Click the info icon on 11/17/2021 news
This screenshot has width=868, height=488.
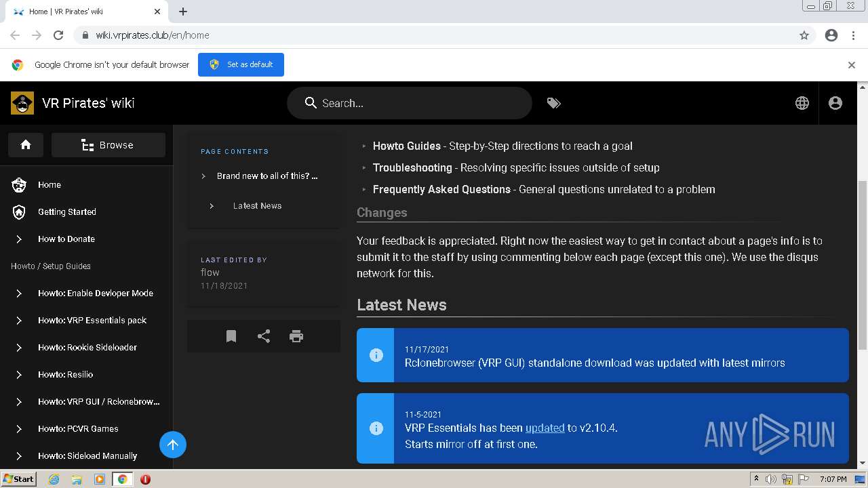(x=376, y=355)
